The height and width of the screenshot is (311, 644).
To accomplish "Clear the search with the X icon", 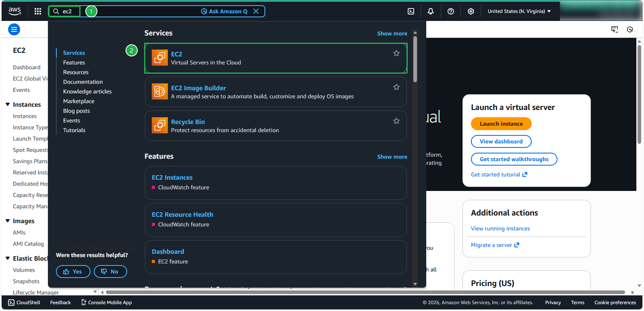I will click(x=256, y=11).
